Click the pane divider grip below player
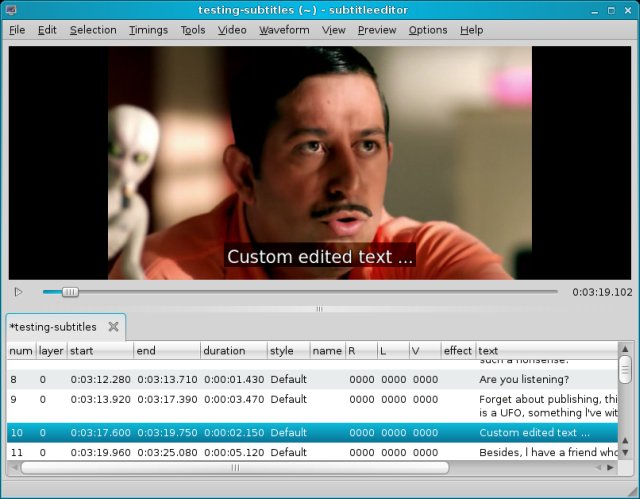640x499 pixels. [x=319, y=309]
